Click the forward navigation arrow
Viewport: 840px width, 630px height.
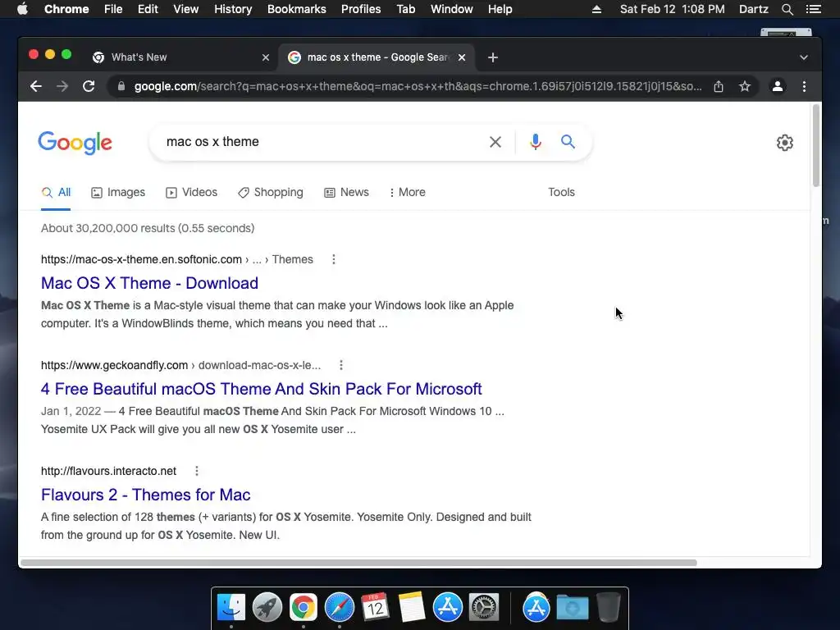coord(62,86)
